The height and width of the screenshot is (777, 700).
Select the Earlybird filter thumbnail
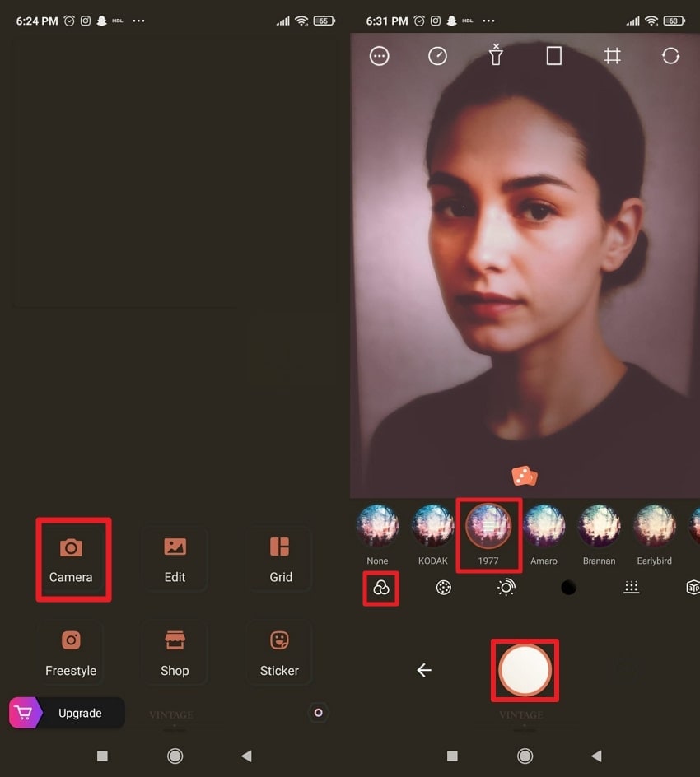(x=655, y=526)
